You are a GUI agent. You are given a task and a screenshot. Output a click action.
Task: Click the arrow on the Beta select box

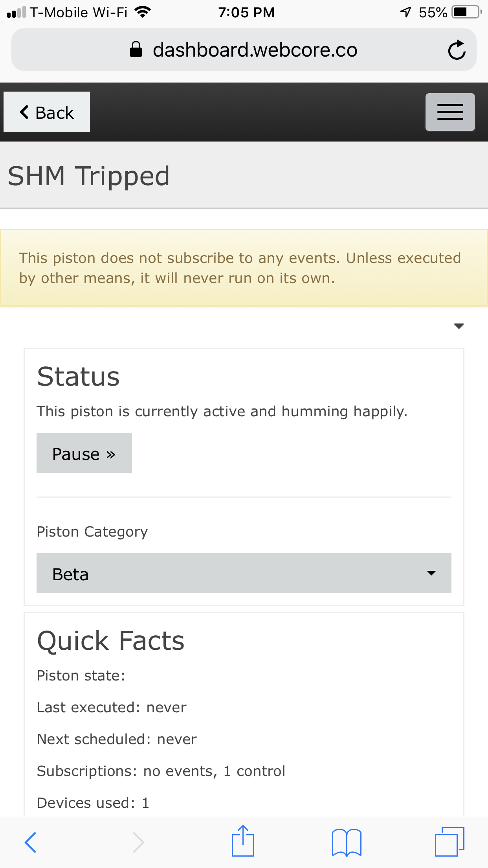(431, 573)
